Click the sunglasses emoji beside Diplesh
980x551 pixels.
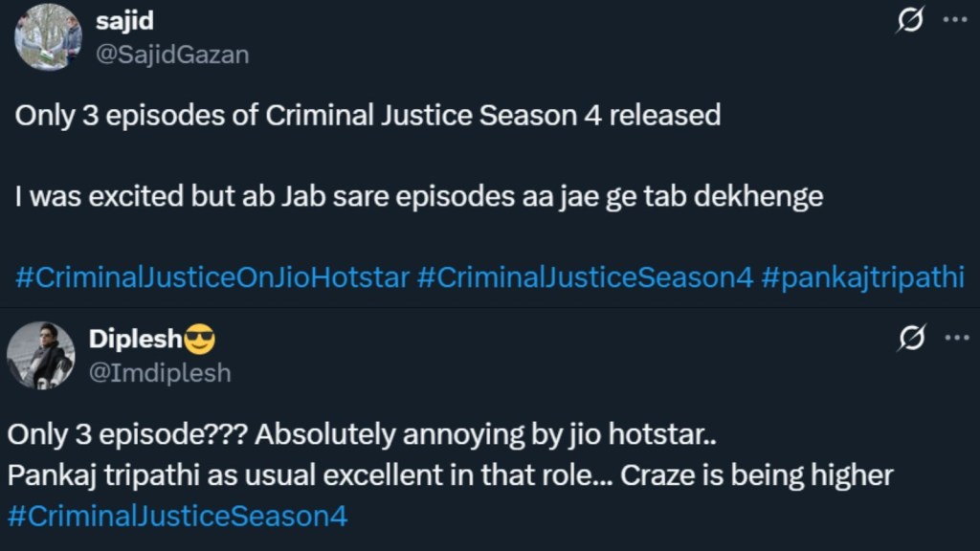pyautogui.click(x=200, y=340)
